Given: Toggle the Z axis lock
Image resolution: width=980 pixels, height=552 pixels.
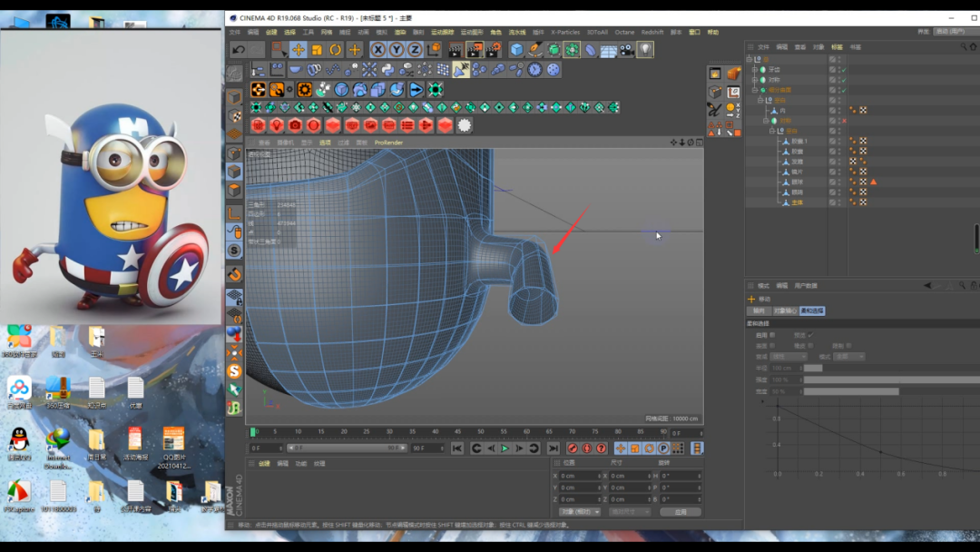Looking at the screenshot, I should (415, 49).
